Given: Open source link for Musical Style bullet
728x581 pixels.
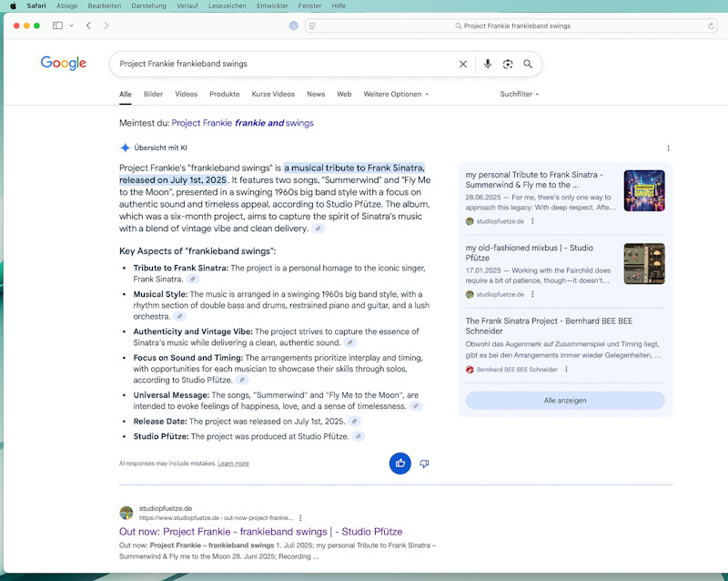Looking at the screenshot, I should pos(179,316).
